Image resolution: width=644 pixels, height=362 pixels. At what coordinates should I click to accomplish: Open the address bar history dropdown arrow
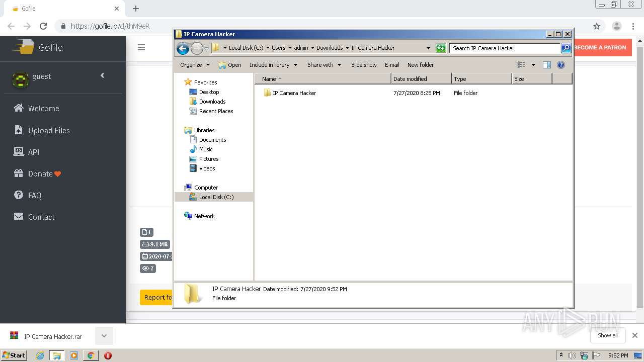[x=428, y=48]
